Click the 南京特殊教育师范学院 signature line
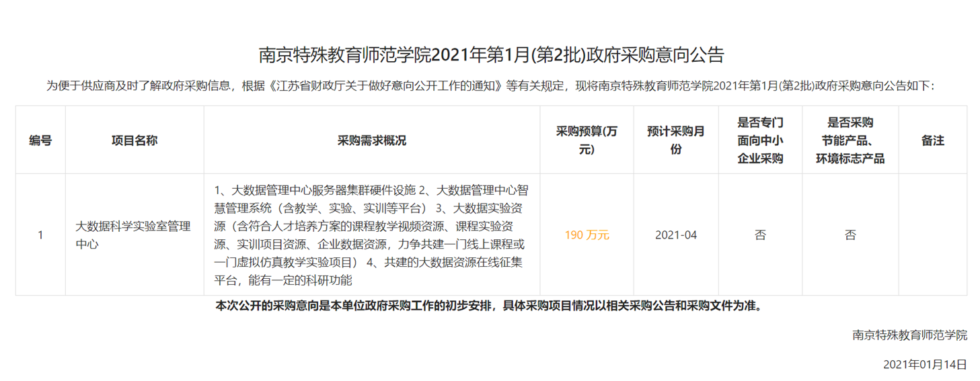This screenshot has height=381, width=980. pyautogui.click(x=909, y=335)
